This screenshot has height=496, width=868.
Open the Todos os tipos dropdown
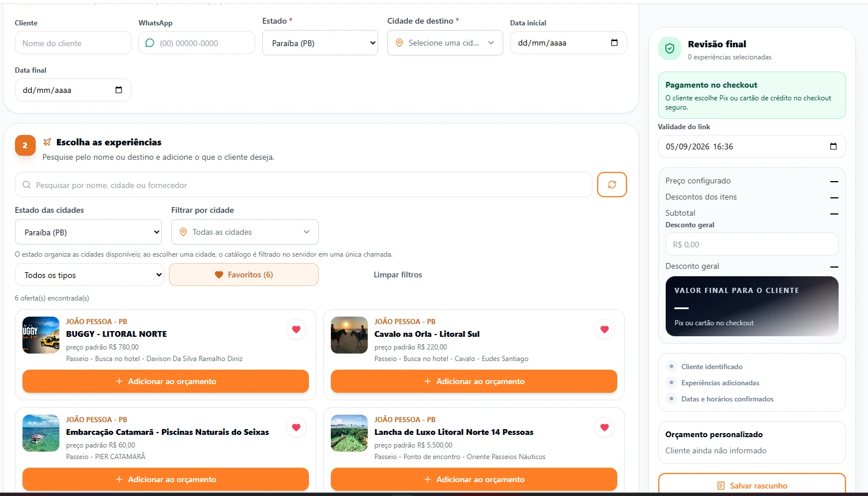tap(89, 275)
